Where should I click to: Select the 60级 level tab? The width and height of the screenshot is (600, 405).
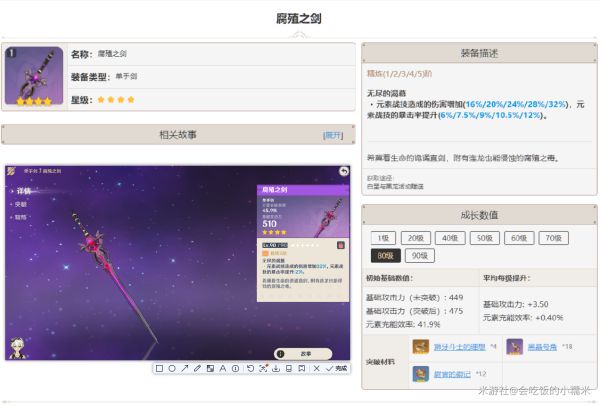(519, 238)
